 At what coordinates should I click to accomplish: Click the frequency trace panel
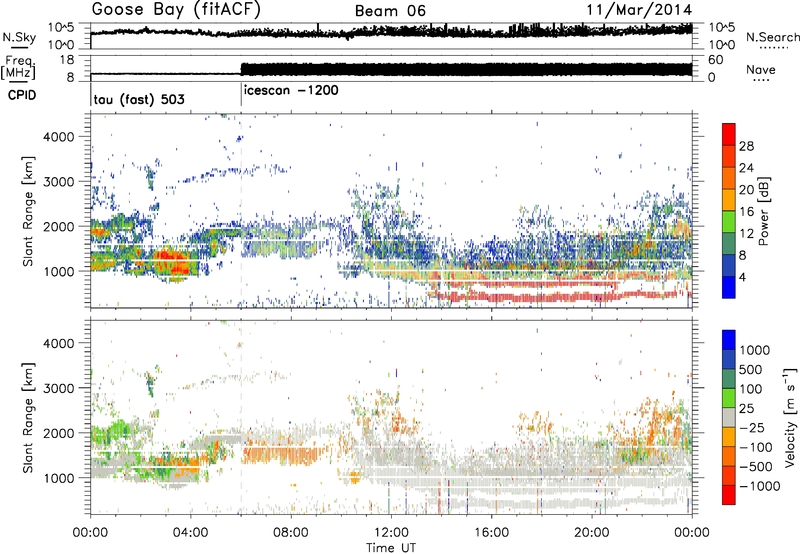pos(391,68)
